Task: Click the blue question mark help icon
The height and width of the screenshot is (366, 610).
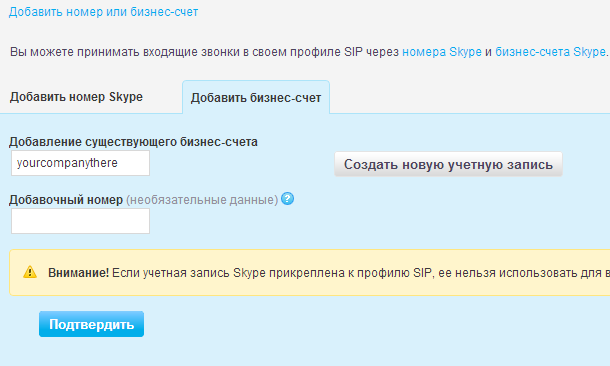Action: (x=287, y=199)
